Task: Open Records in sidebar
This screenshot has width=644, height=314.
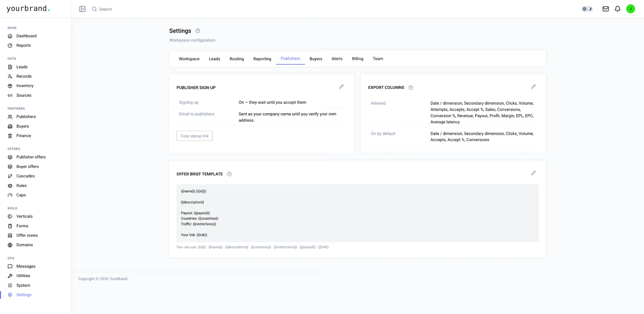Action: (x=24, y=76)
